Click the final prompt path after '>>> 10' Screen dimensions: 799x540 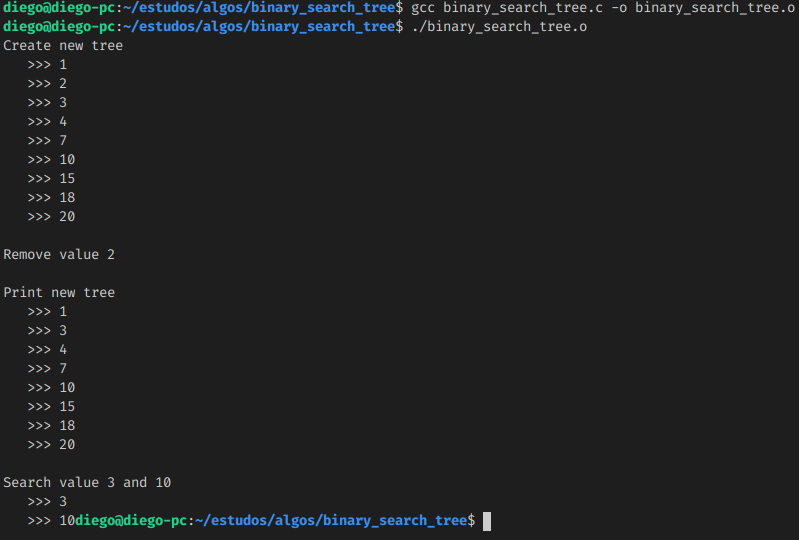coord(331,521)
